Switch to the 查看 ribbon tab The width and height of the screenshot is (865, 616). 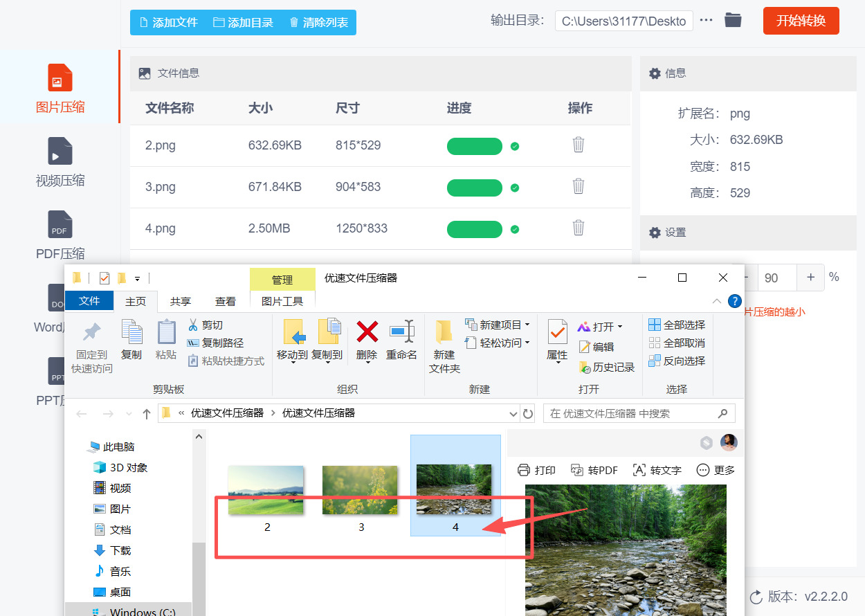click(x=226, y=301)
